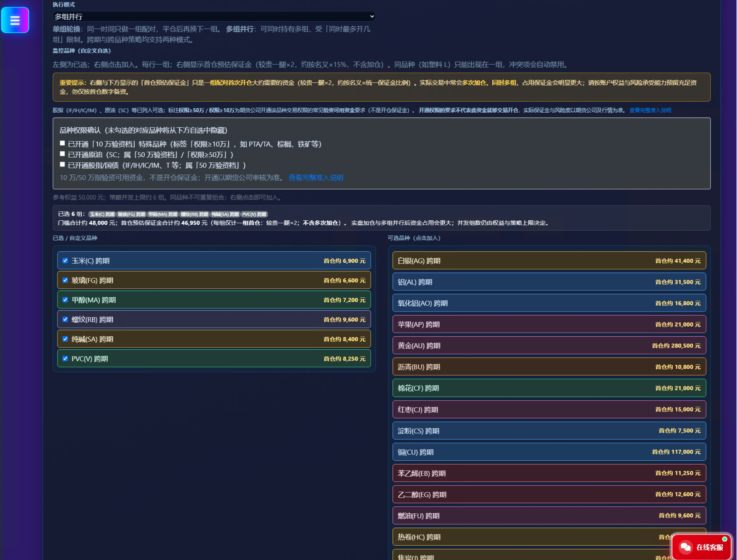
Task: Open the 执行模式 dropdown showing 多组并行
Action: pyautogui.click(x=214, y=16)
